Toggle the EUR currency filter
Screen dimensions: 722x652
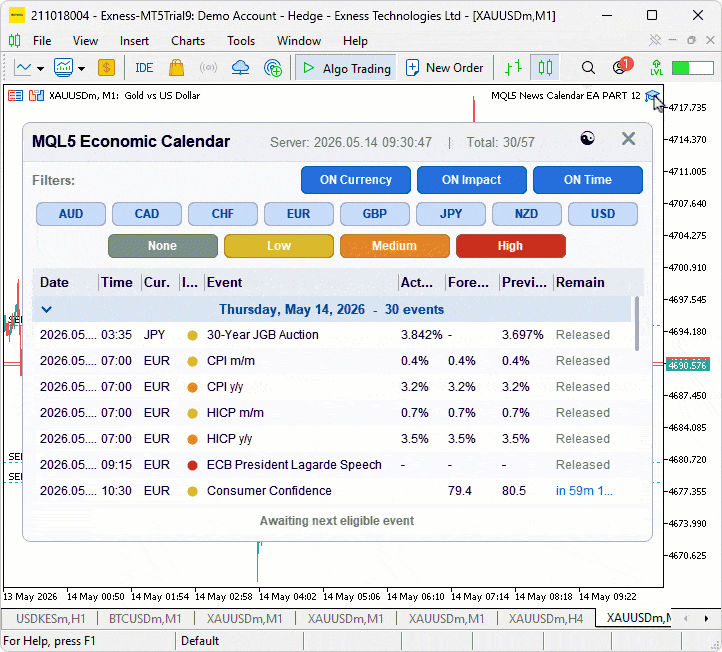[x=299, y=214]
